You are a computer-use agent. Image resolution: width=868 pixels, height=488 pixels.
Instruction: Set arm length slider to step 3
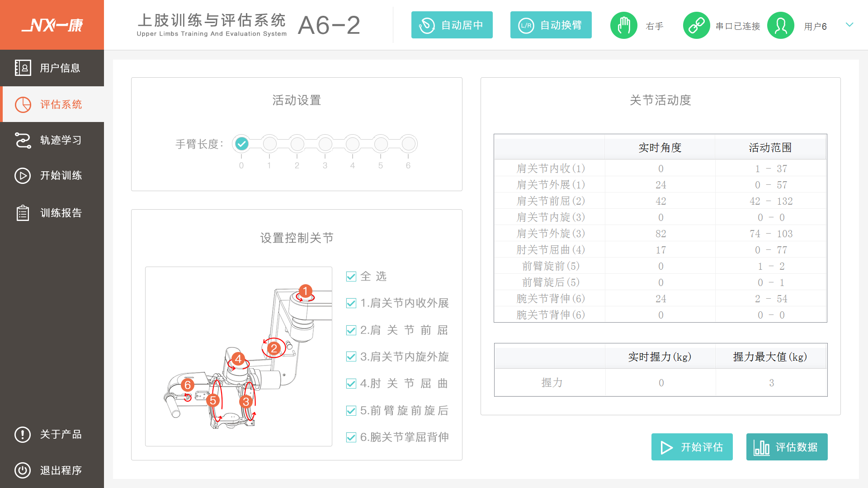325,144
